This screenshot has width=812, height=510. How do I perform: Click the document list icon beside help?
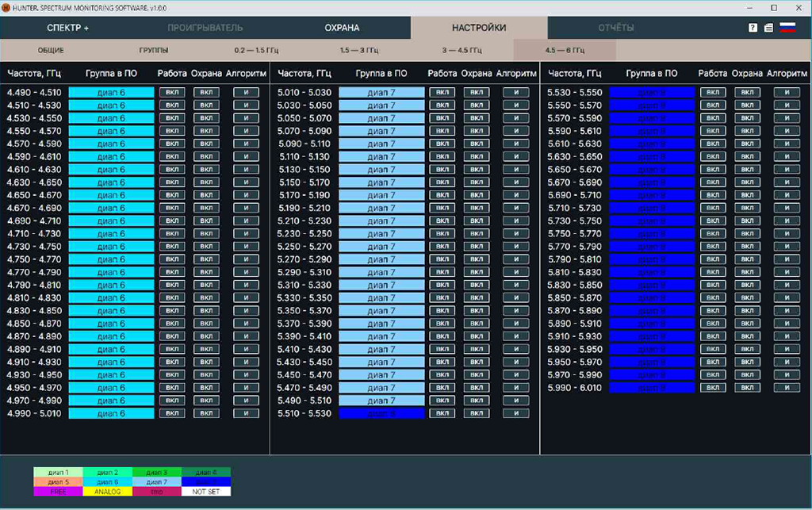(768, 28)
